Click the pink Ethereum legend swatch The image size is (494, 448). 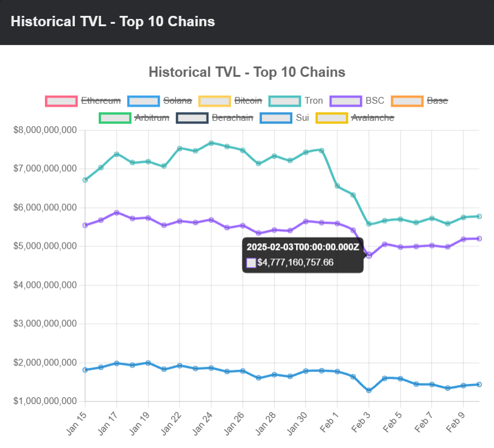coord(62,101)
